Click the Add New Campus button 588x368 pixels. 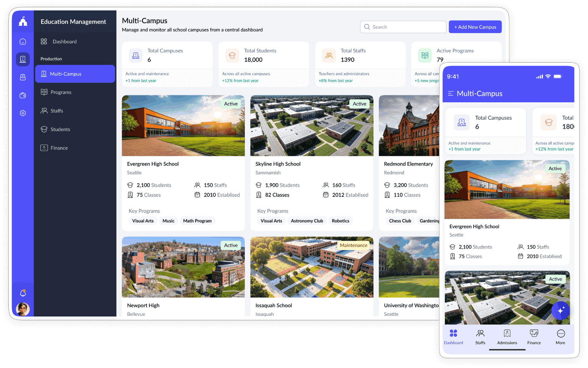[475, 27]
